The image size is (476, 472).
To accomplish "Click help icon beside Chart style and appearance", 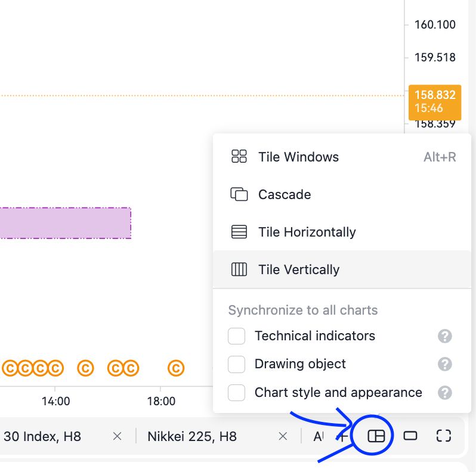I will pos(445,393).
